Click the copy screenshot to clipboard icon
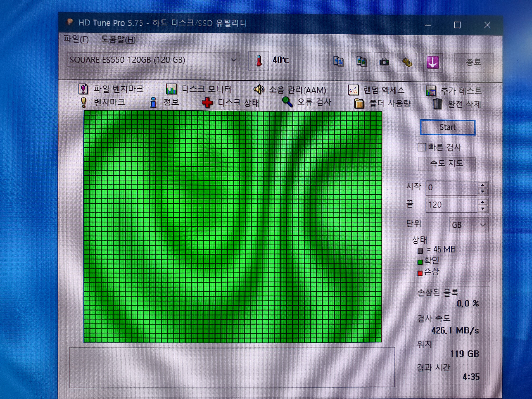532x399 pixels. [361, 62]
